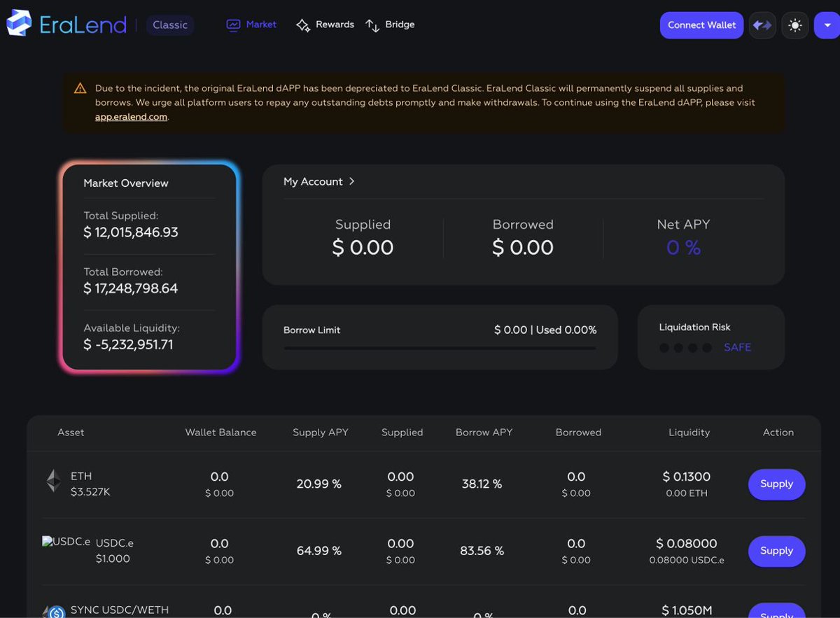This screenshot has width=840, height=618.
Task: Click the Asset column header
Action: coord(71,433)
